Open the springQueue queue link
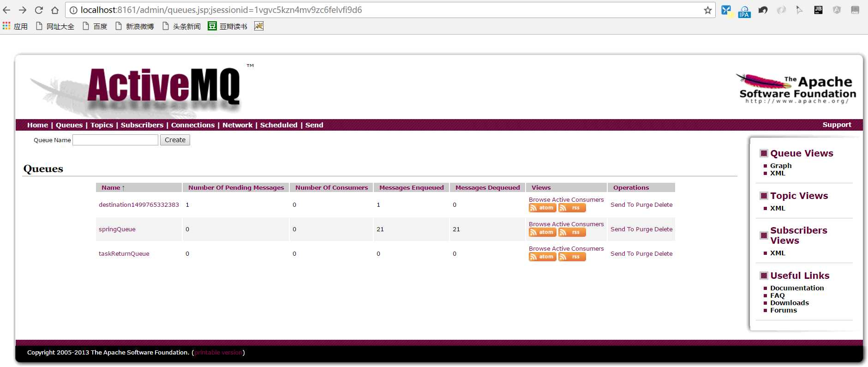The height and width of the screenshot is (367, 868). (x=117, y=229)
